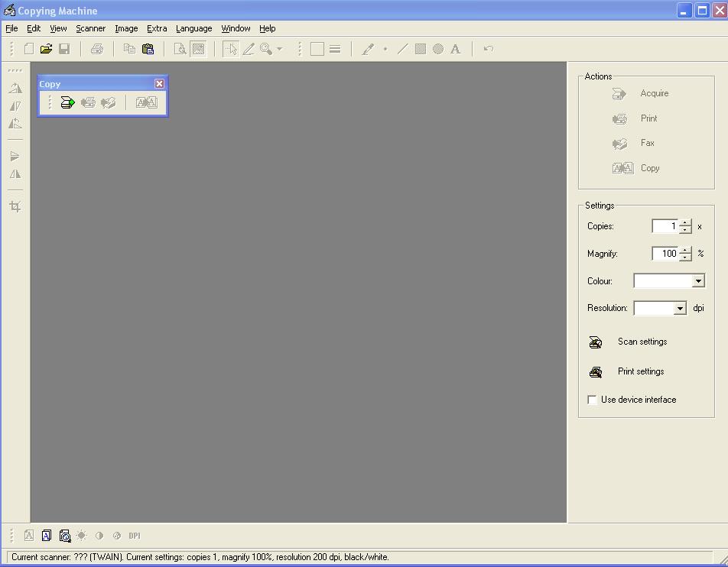728x567 pixels.
Task: Click the scan preview icon in bottom toolbar
Action: tap(65, 536)
